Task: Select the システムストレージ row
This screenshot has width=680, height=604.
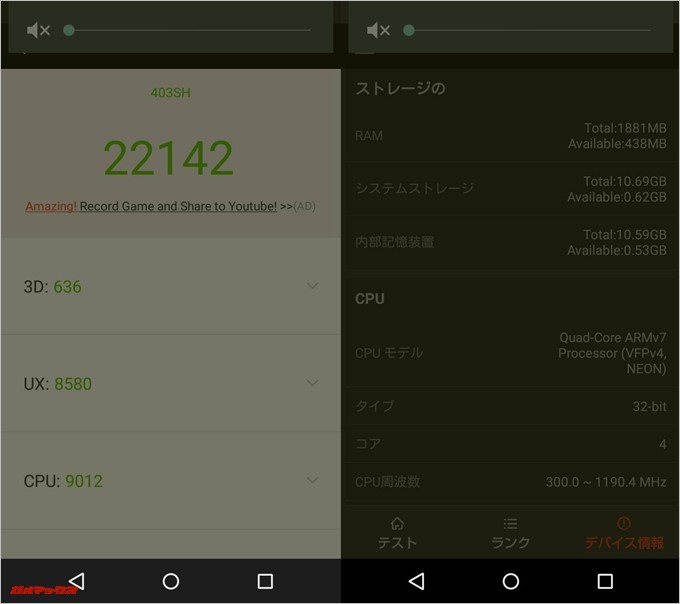Action: [510, 189]
